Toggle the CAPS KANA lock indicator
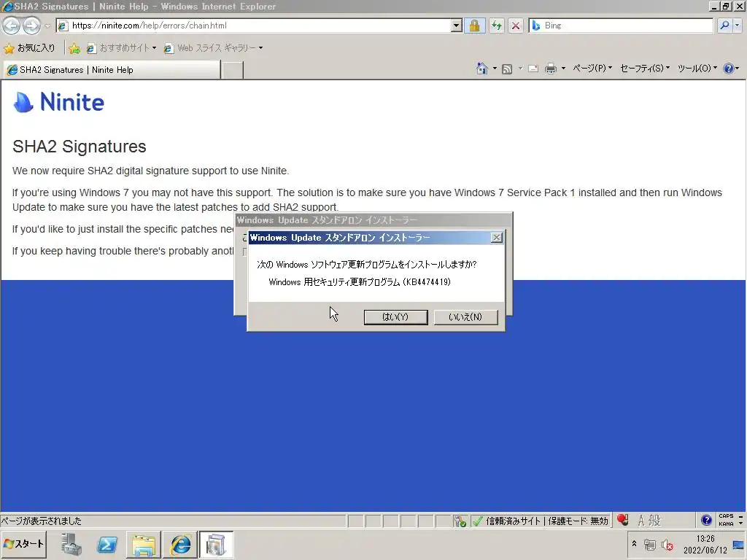 (726, 520)
